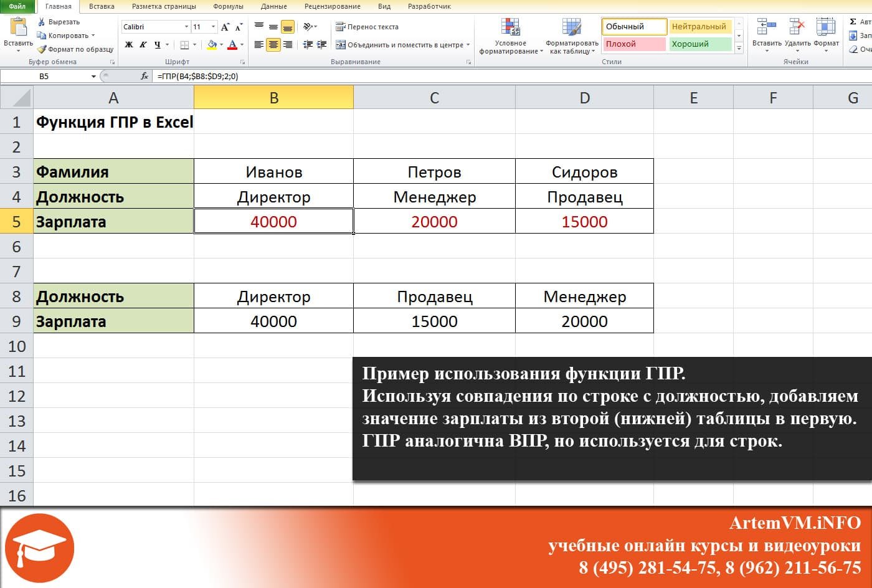Select cell with 20000 under Петров
This screenshot has height=588, width=872.
click(x=434, y=221)
